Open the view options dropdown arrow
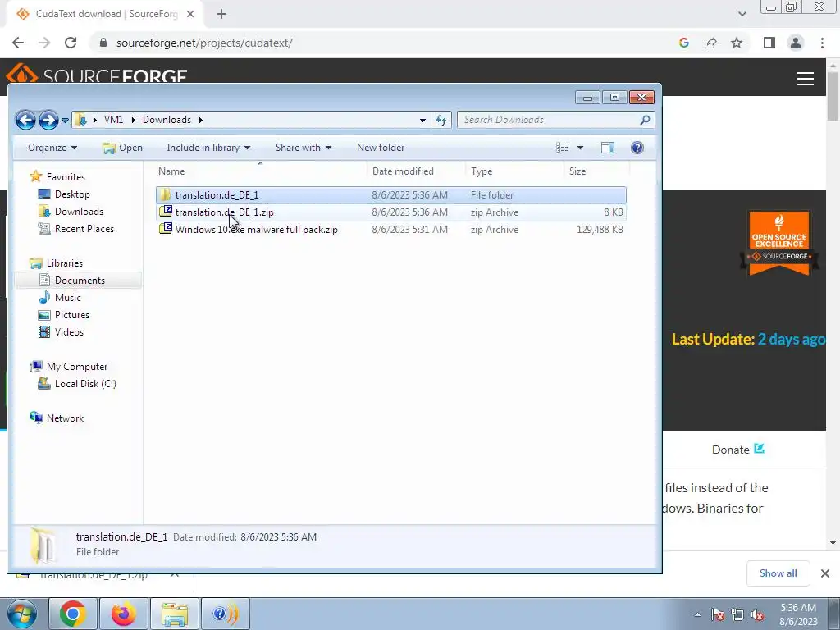The width and height of the screenshot is (840, 630). (x=580, y=148)
